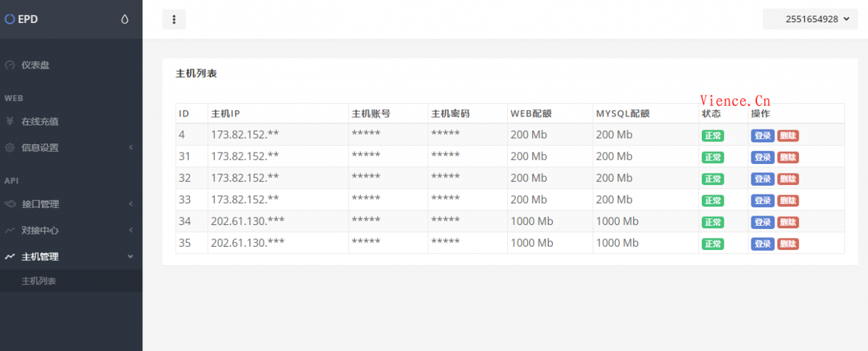Click the 正常 status badge in row 33
The height and width of the screenshot is (351, 868).
click(x=713, y=201)
